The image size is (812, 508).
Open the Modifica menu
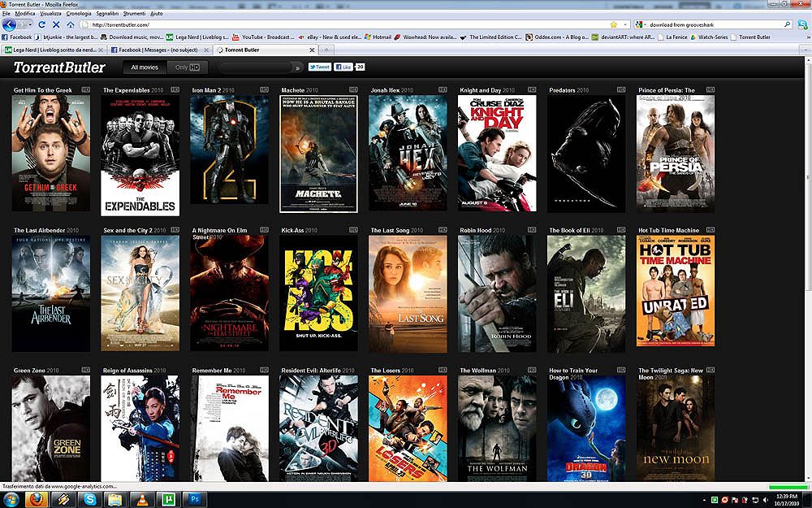25,14
